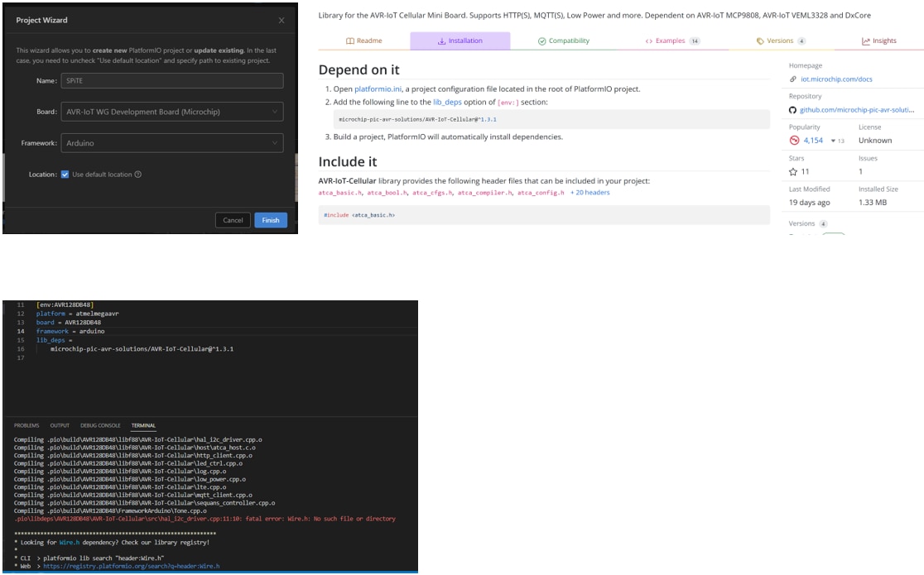Close the Project Wizard dialog
The width and height of the screenshot is (924, 575).
[x=281, y=21]
